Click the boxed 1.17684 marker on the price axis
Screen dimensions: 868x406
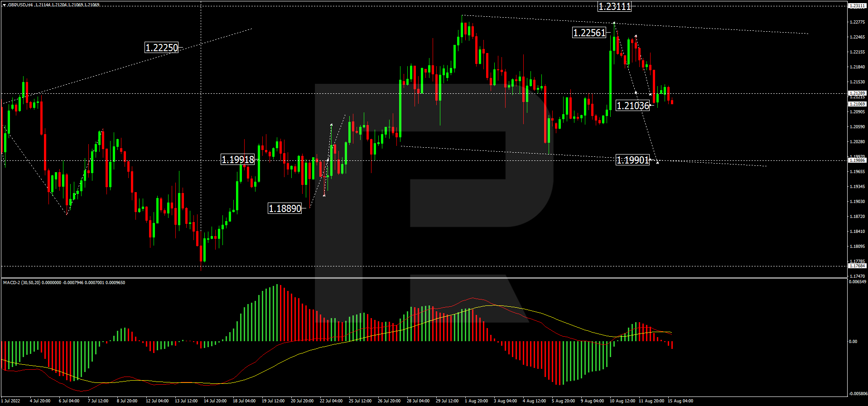(857, 266)
